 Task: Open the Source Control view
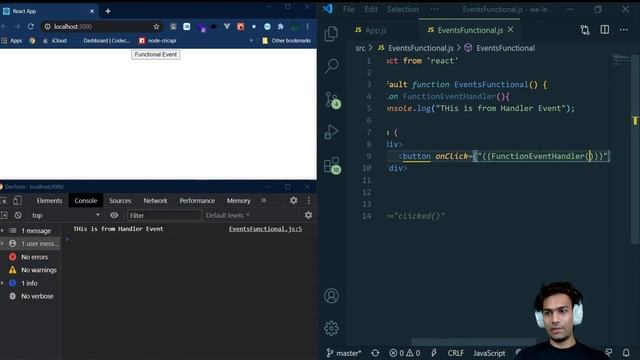pos(332,100)
